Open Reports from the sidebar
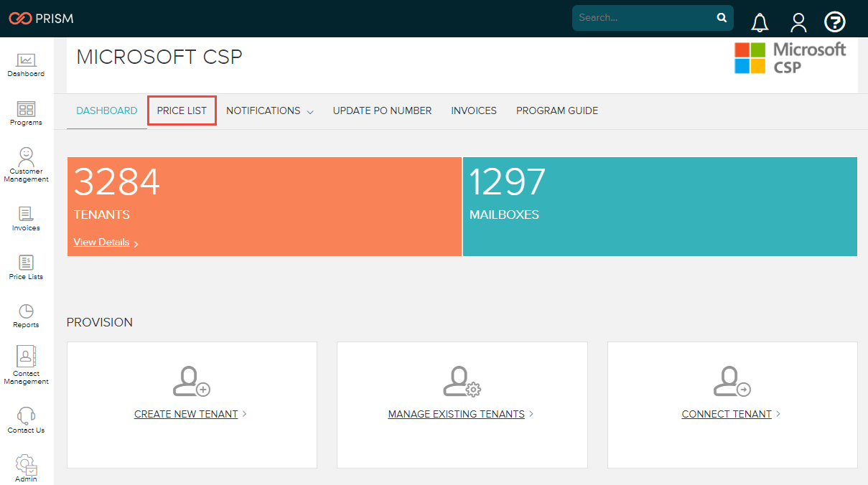The image size is (868, 485). point(27,315)
